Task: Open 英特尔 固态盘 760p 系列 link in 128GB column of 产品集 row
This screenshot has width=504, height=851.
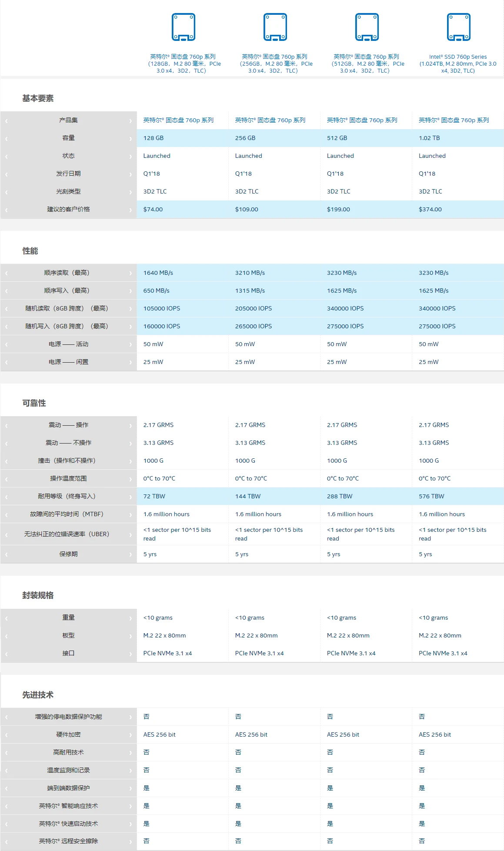Action: click(x=178, y=120)
